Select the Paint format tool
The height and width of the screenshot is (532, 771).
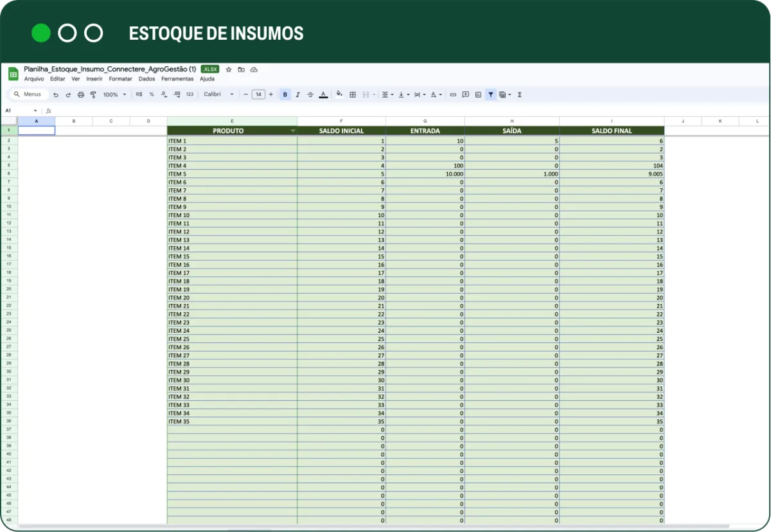click(x=93, y=94)
